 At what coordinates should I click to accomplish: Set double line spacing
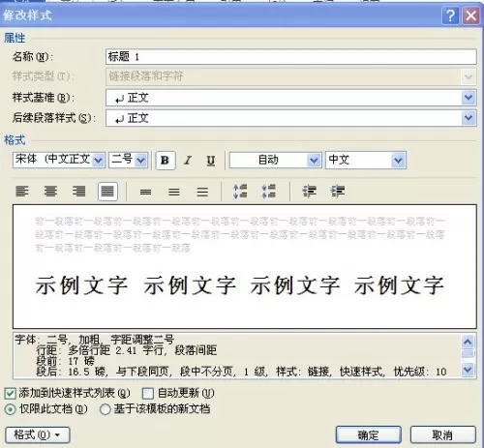[x=202, y=193]
